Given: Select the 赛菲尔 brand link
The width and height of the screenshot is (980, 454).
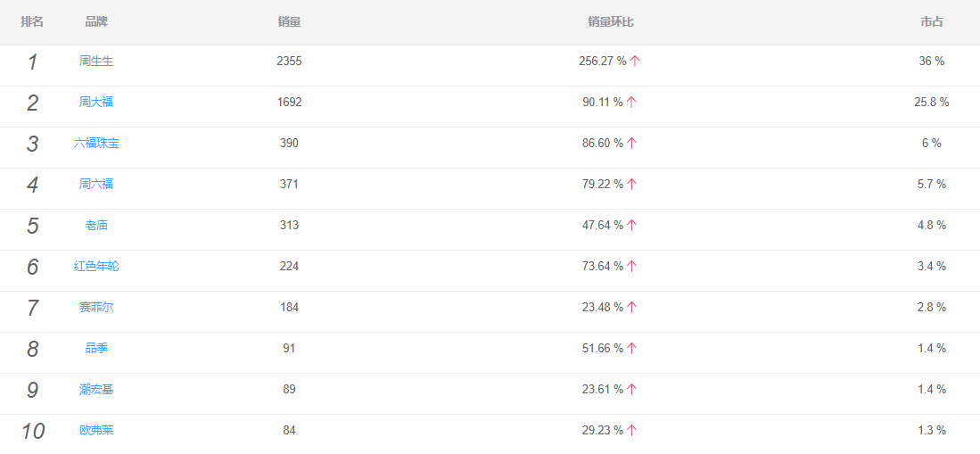Looking at the screenshot, I should coord(96,307).
